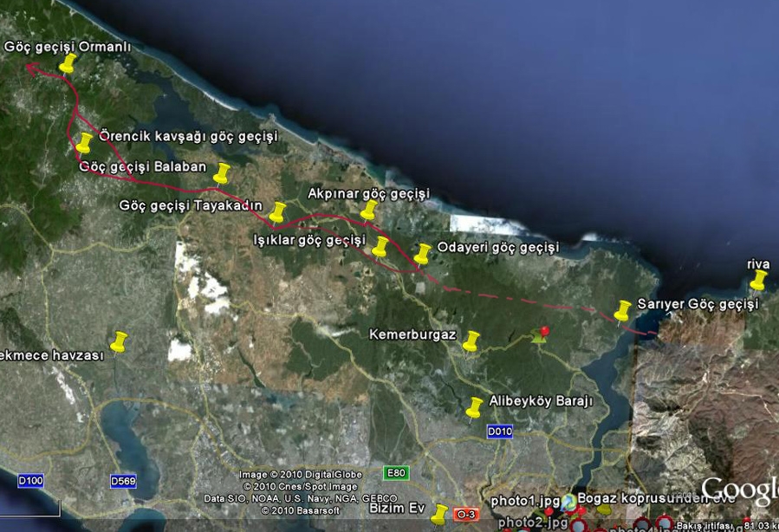Open the Işıklar göç geçişi placemark
Screen dimensions: 779x532
pyautogui.click(x=380, y=250)
